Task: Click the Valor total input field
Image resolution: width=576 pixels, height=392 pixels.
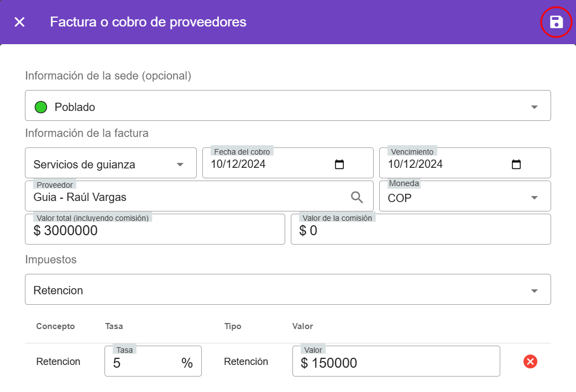Action: 155,231
